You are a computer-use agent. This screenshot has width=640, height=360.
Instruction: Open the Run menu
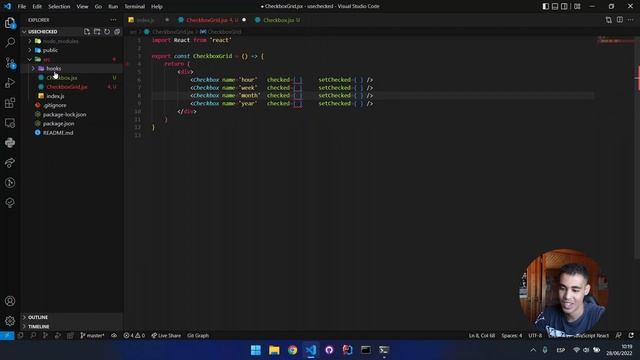point(113,7)
